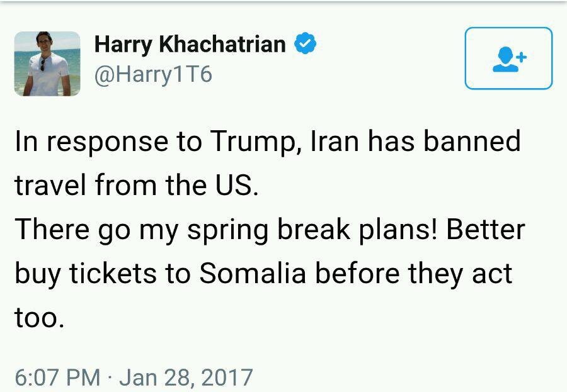Viewport: 567px width, 392px height.
Task: Visit the @Harry1T6 handle link
Action: [153, 75]
